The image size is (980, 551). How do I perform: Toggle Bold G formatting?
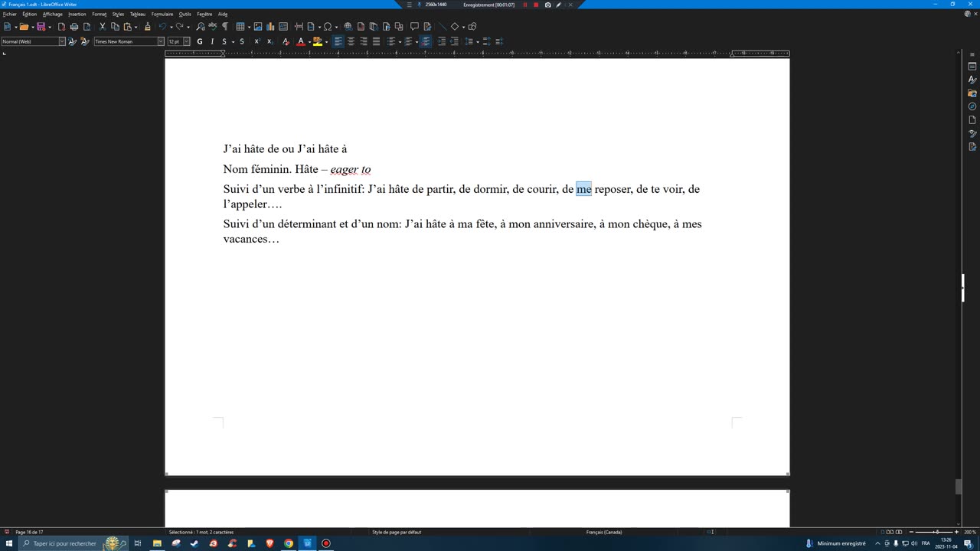200,41
